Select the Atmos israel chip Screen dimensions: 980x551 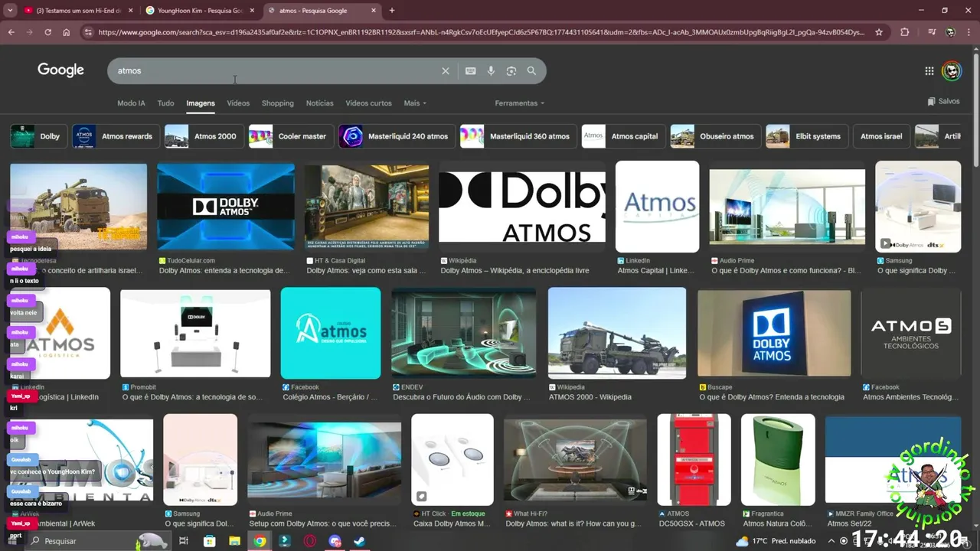(x=881, y=136)
